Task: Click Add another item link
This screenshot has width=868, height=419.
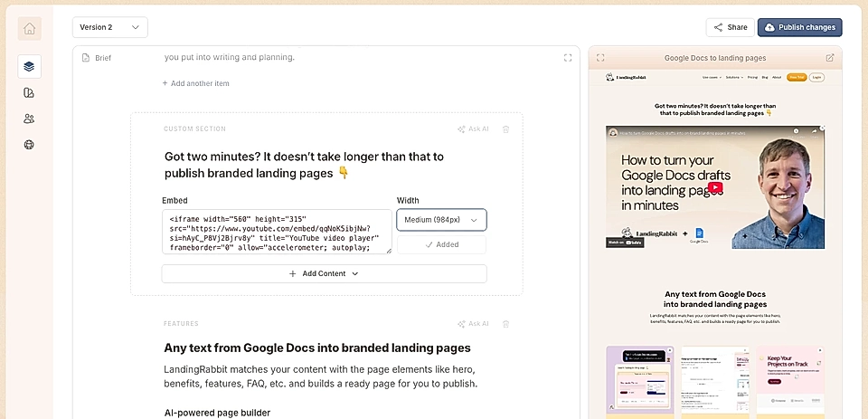Action: coord(195,83)
